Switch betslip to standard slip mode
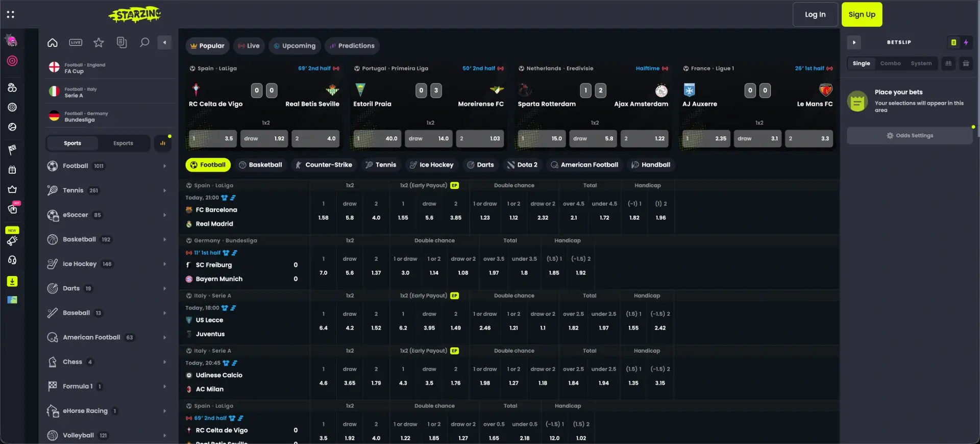The image size is (980, 444). (953, 42)
